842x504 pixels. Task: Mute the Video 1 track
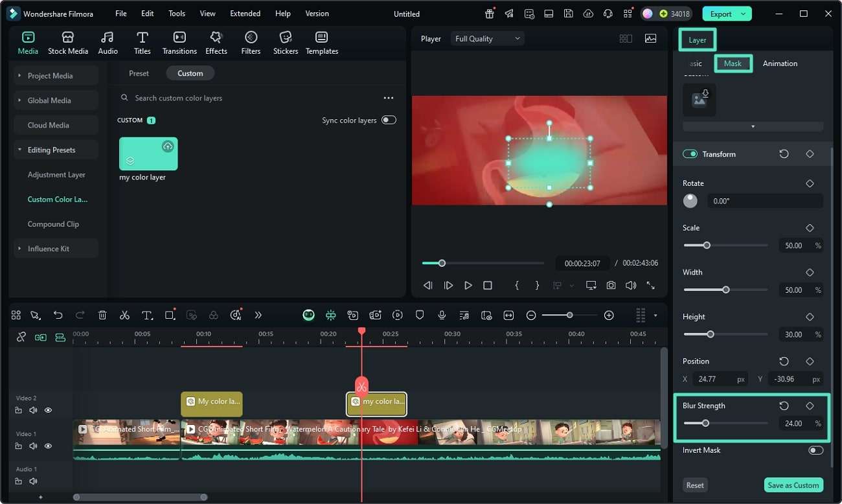tap(33, 446)
